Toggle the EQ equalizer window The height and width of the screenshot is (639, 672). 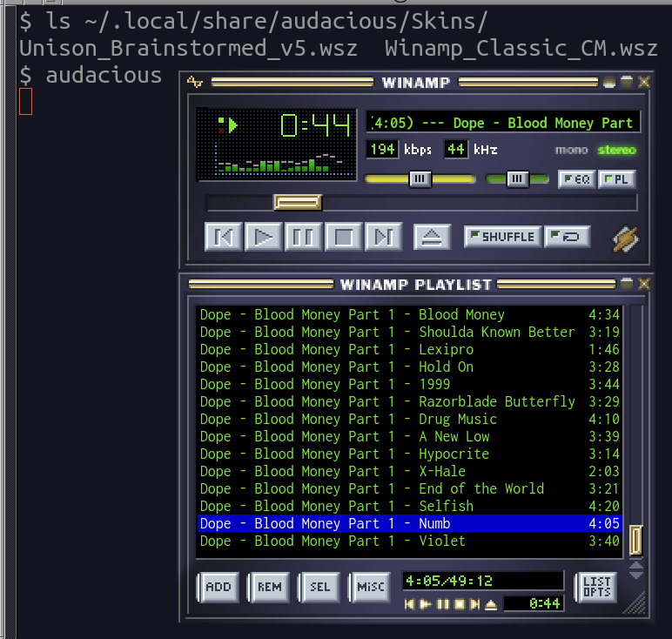coord(576,179)
